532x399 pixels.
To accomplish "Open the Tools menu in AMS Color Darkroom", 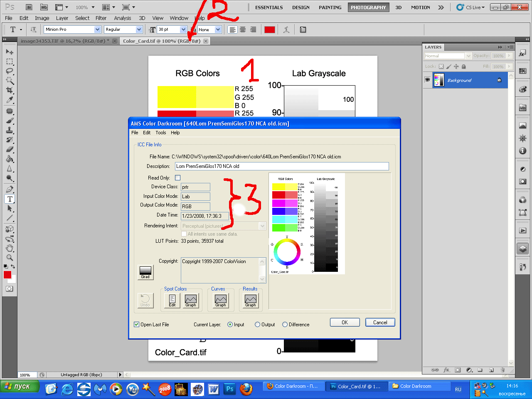I will pos(161,133).
